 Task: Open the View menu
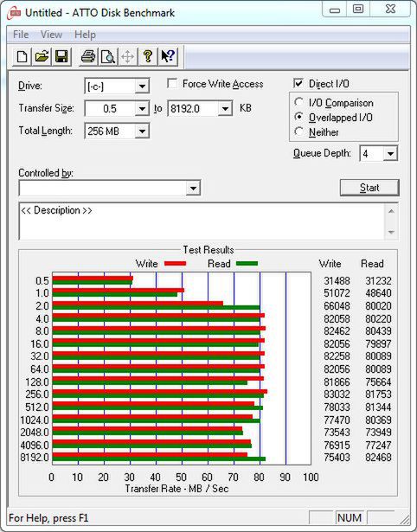click(52, 35)
